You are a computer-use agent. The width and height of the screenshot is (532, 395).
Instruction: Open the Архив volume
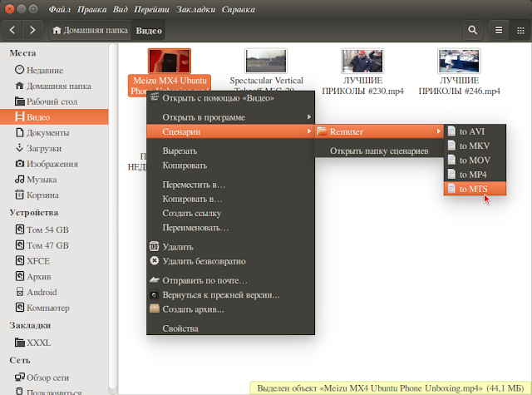point(54,277)
